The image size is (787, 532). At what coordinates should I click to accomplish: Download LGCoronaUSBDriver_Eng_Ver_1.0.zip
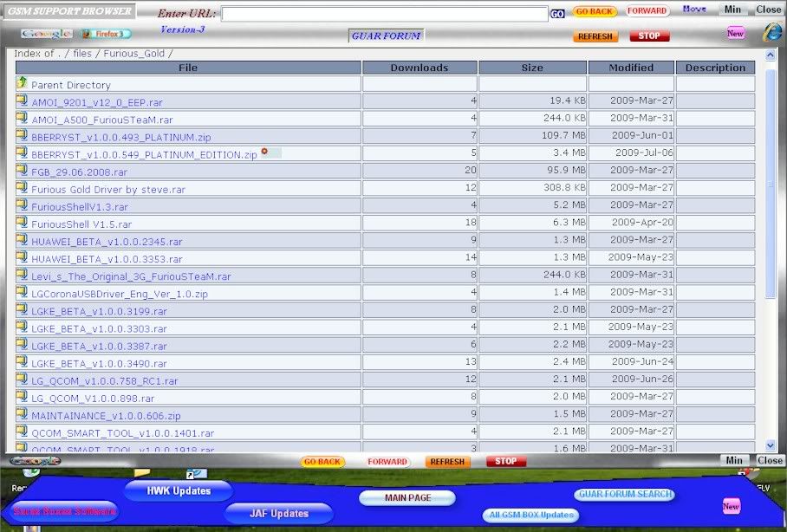pos(120,294)
